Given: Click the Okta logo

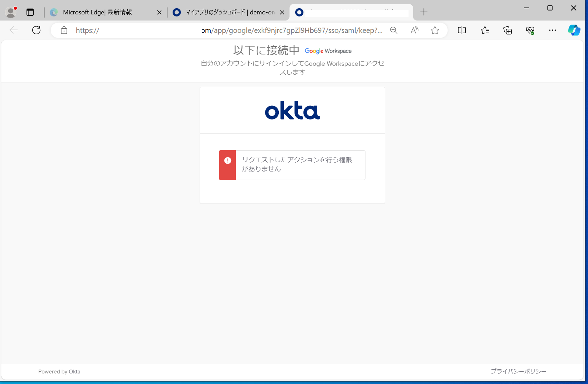Looking at the screenshot, I should [x=292, y=110].
